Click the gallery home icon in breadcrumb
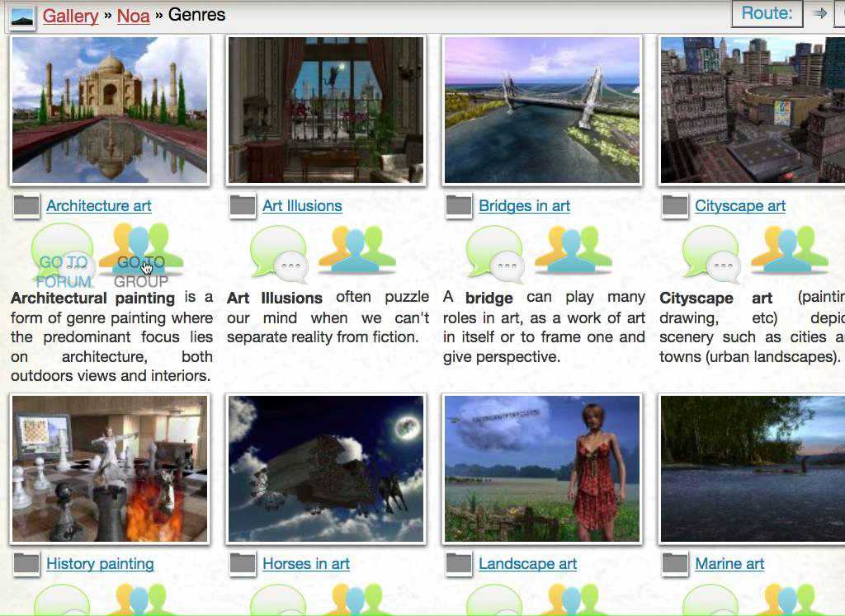 pos(22,15)
